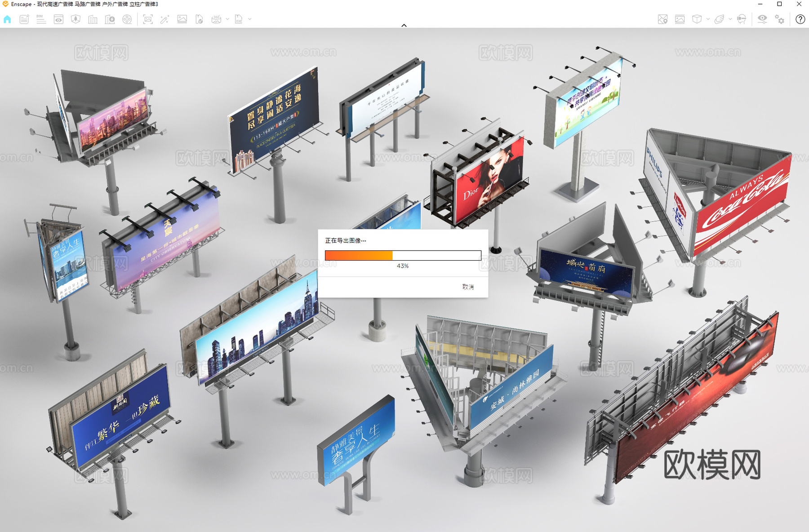Image resolution: width=809 pixels, height=532 pixels.
Task: Click the site context map shield icon
Action: coord(76,19)
